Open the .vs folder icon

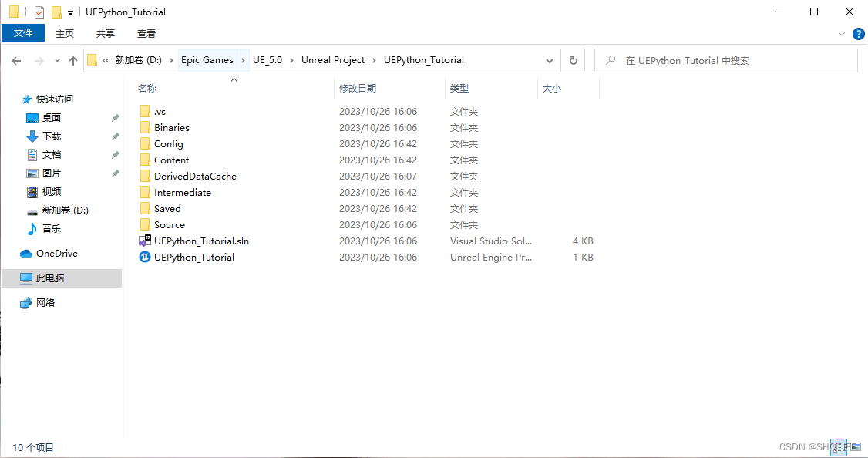click(145, 111)
